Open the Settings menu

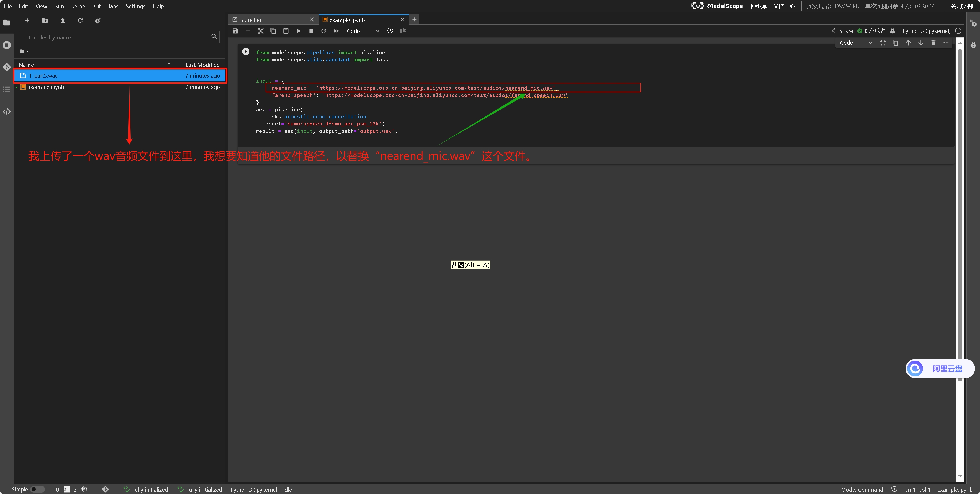click(x=135, y=6)
